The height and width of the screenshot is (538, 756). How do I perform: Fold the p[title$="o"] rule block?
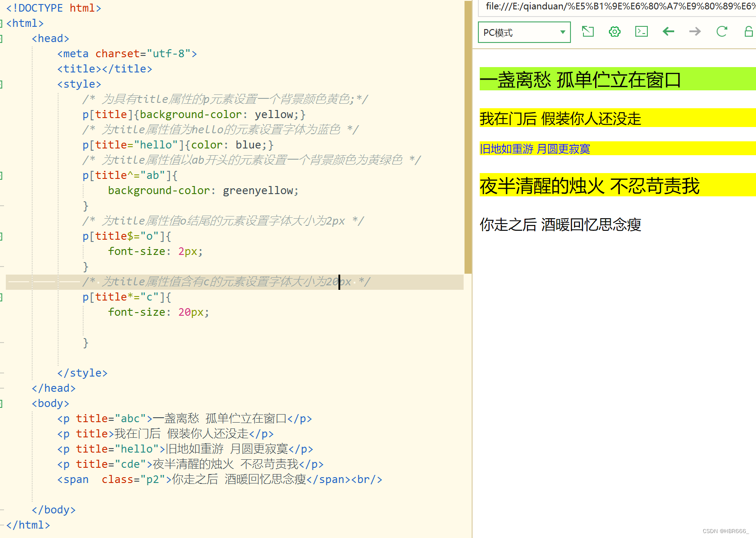click(x=1, y=236)
